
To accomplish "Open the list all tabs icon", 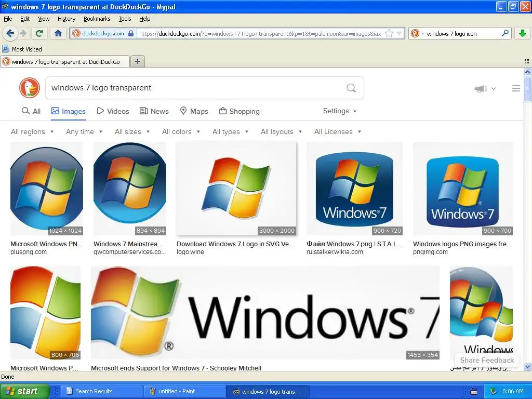I will click(527, 61).
